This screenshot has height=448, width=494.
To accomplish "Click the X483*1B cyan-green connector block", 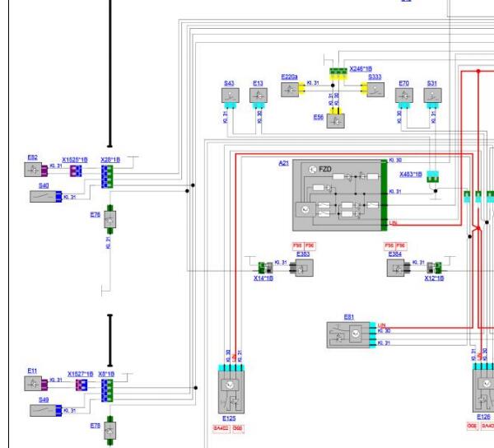I will 433,177.
